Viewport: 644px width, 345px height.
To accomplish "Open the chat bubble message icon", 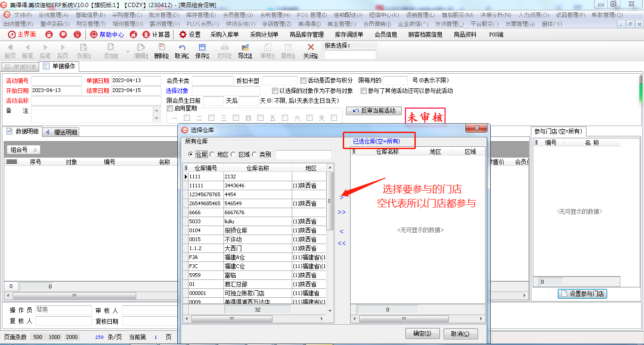I will pos(63,34).
